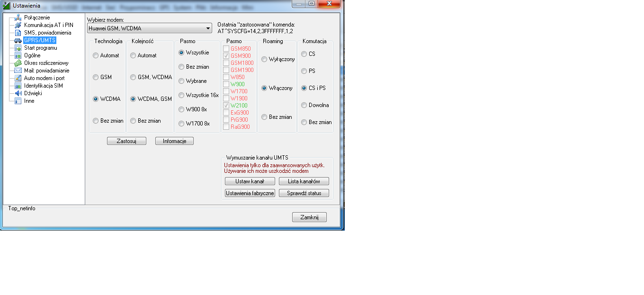Click the Lista kanałów button

tap(304, 181)
